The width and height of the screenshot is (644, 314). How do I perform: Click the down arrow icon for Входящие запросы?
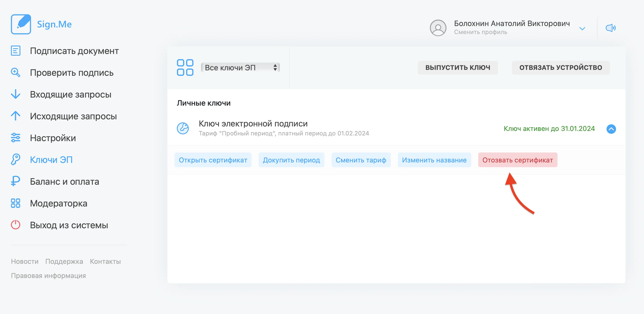pyautogui.click(x=15, y=94)
